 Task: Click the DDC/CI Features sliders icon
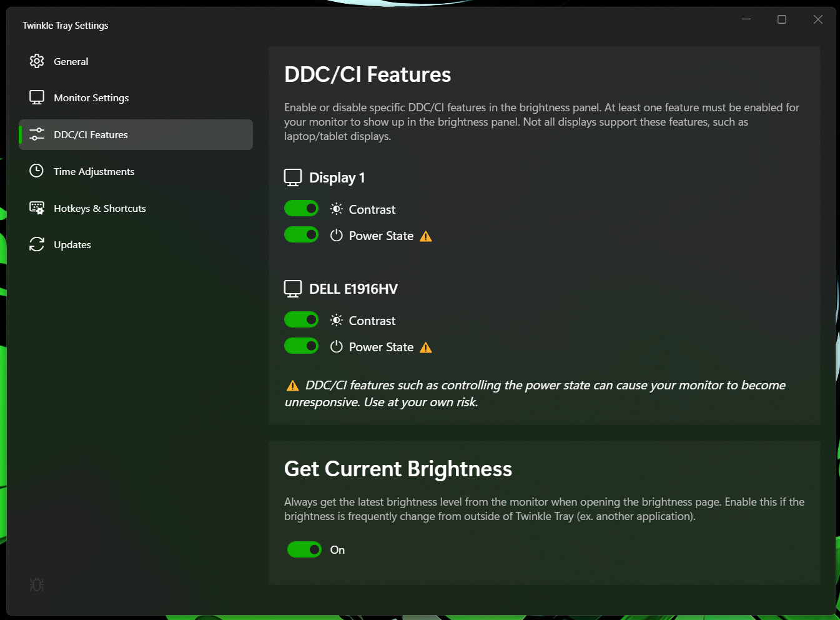tap(37, 134)
